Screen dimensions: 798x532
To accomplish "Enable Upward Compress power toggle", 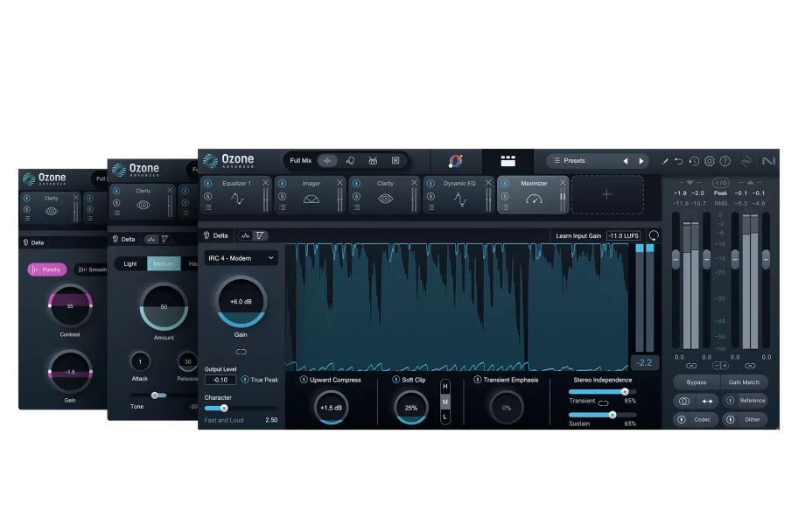I will pos(304,380).
